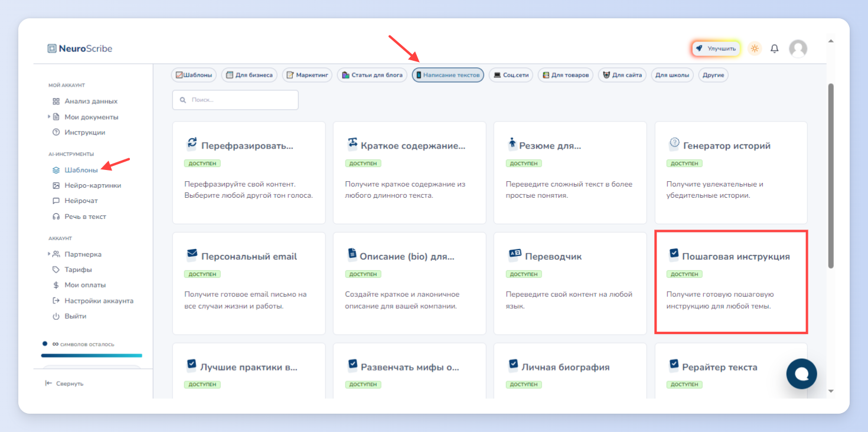This screenshot has height=432, width=868.
Task: Select the Маркетинг category tab
Action: coord(307,75)
